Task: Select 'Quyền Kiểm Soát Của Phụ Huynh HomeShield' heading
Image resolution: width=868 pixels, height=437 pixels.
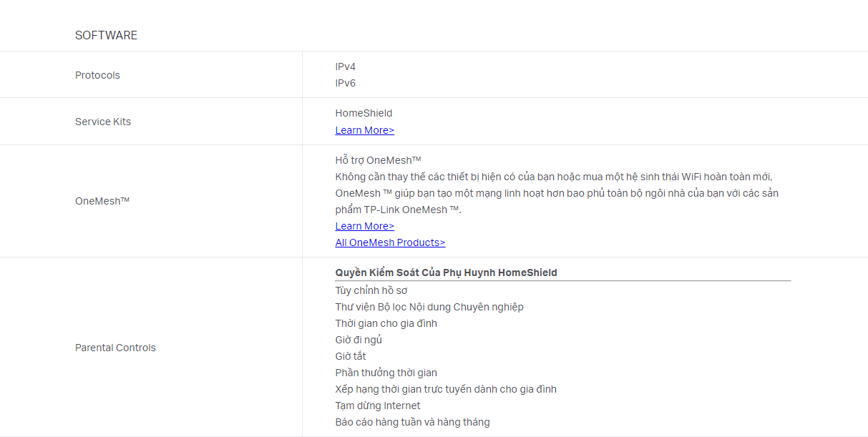Action: 446,272
